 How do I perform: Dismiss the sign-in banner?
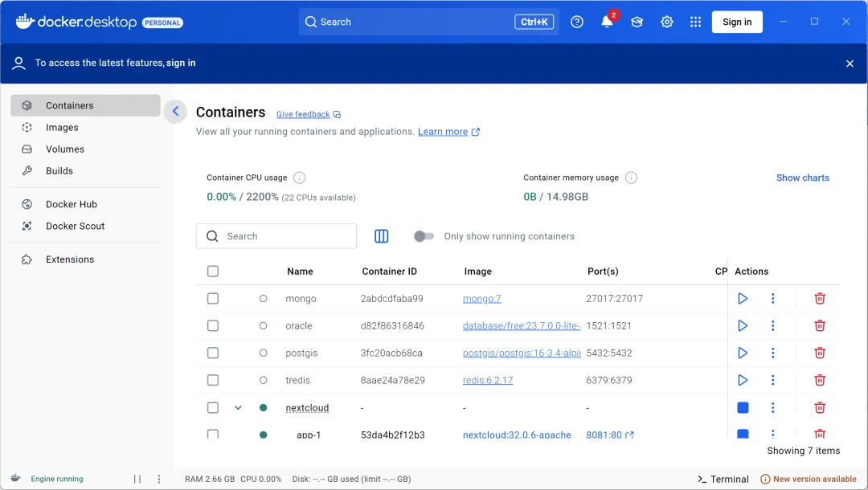coord(850,63)
